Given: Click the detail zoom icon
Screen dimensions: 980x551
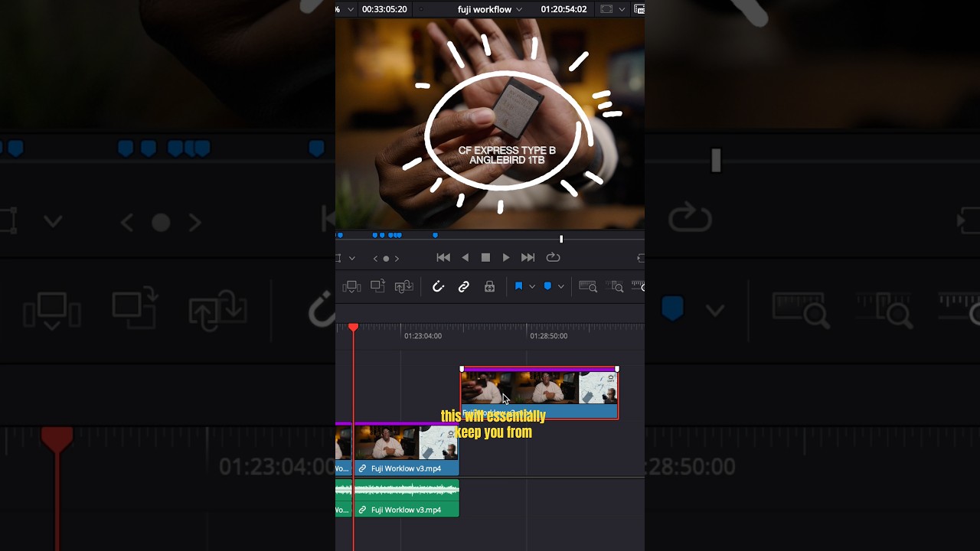Looking at the screenshot, I should 614,287.
